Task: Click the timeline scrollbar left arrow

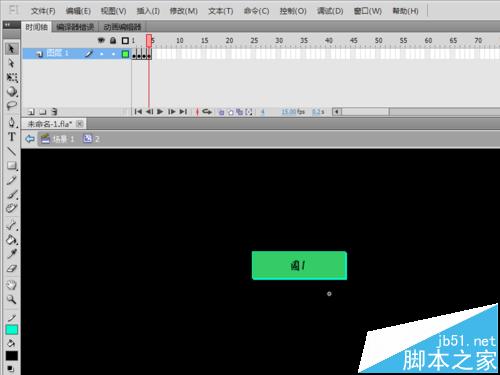Action: click(x=337, y=112)
